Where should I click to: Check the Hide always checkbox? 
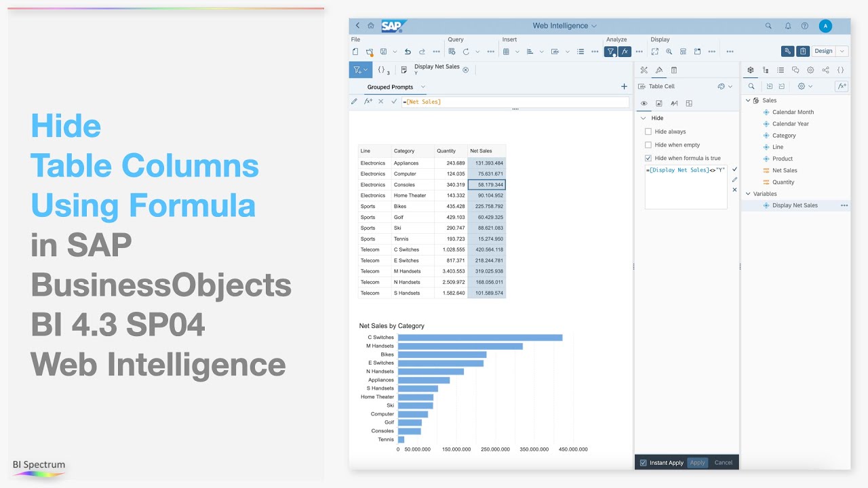click(x=648, y=131)
